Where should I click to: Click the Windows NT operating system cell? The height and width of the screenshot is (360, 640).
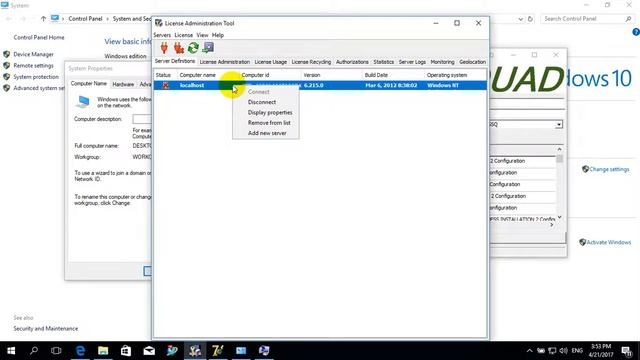[443, 85]
